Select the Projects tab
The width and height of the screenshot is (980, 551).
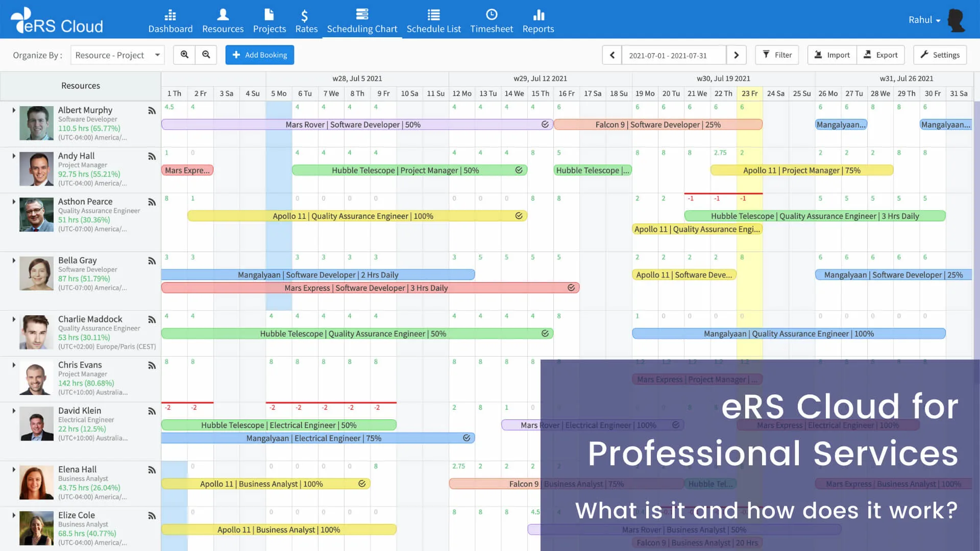(x=269, y=20)
